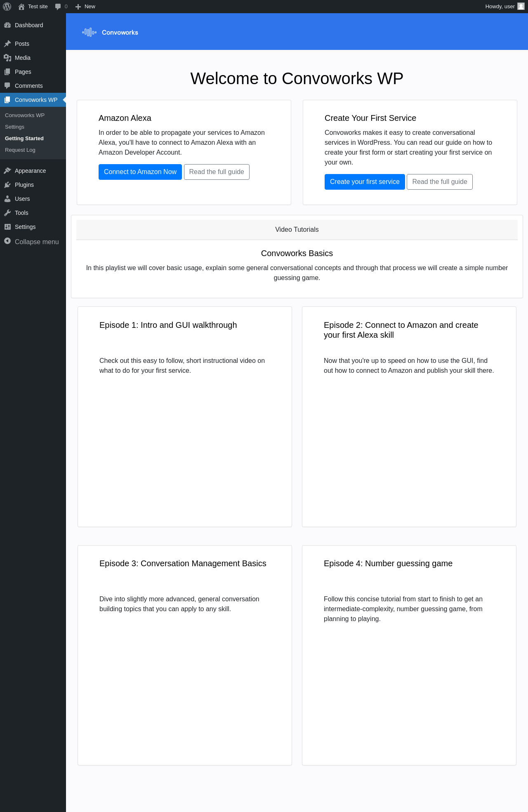Click the Plugins plug icon
528x812 pixels.
tap(7, 185)
